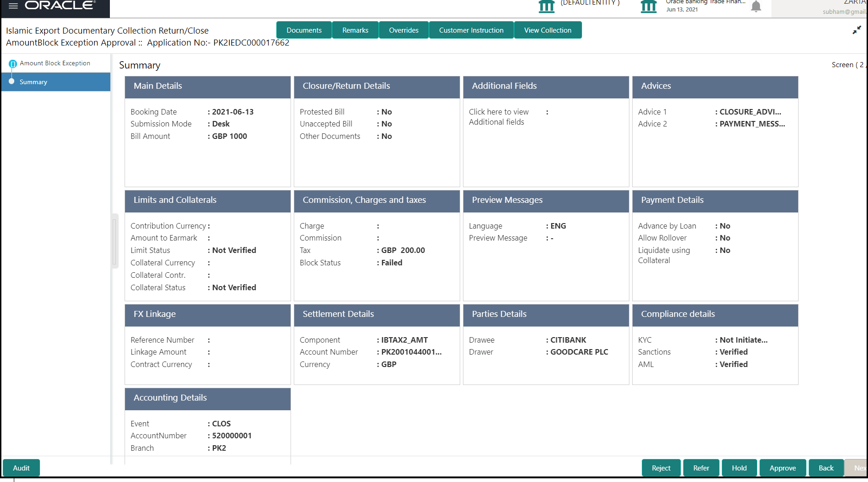This screenshot has width=868, height=482.
Task: Open the Overrides panel
Action: click(x=403, y=29)
